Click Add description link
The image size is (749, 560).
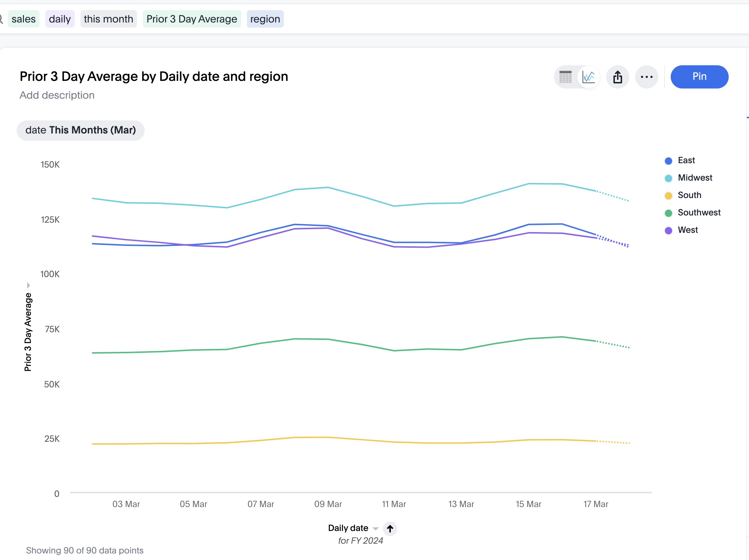click(x=57, y=95)
